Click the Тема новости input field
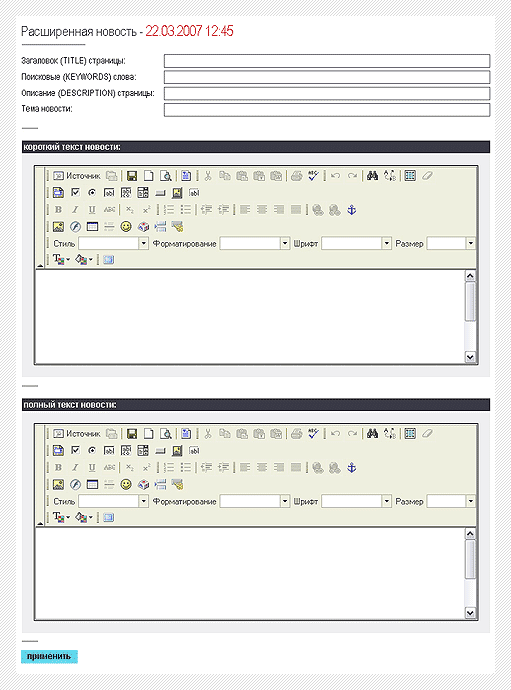This screenshot has height=690, width=511. click(327, 110)
